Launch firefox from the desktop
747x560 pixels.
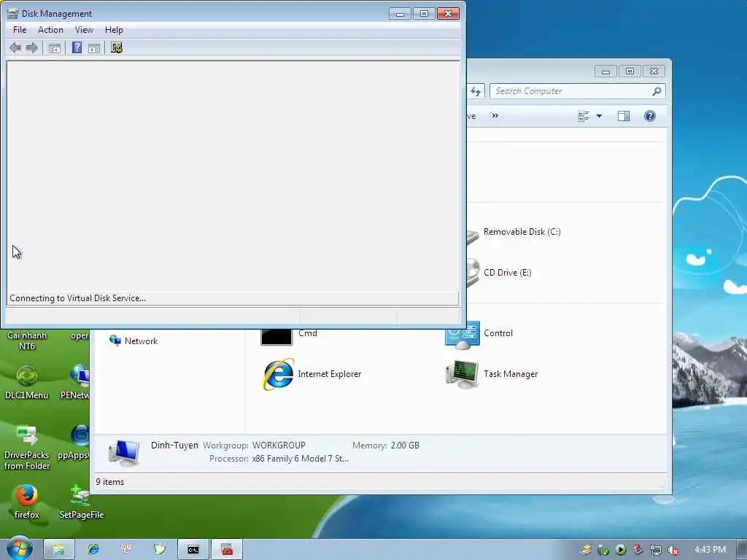27,502
